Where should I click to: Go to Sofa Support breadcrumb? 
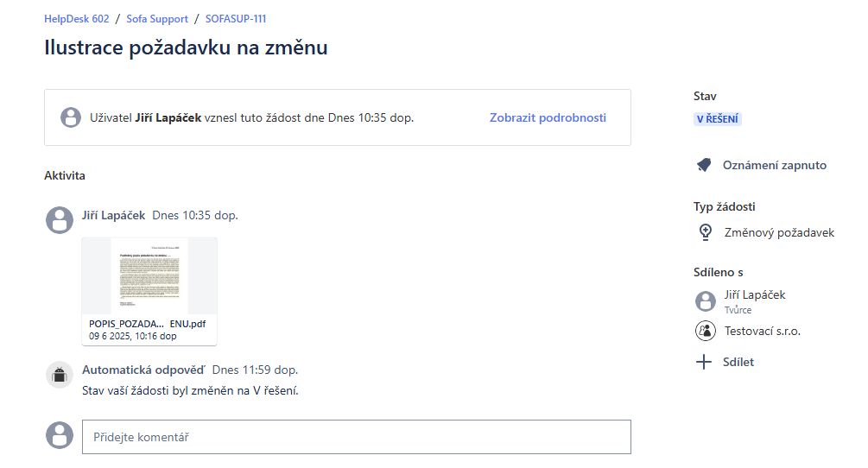click(x=155, y=18)
